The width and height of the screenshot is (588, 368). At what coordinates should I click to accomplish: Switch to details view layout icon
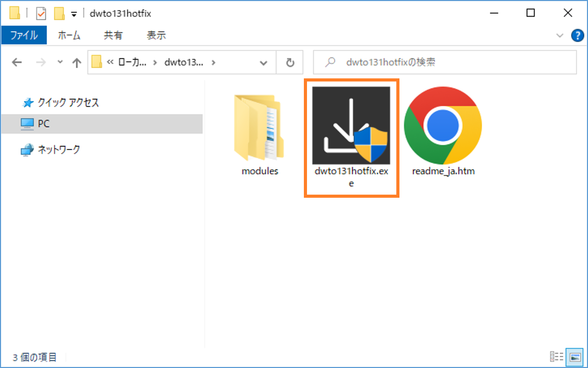click(556, 357)
